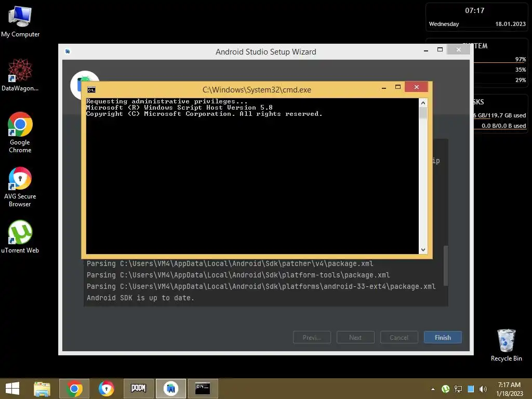This screenshot has width=532, height=399.
Task: Open the volume tray icon
Action: (483, 389)
